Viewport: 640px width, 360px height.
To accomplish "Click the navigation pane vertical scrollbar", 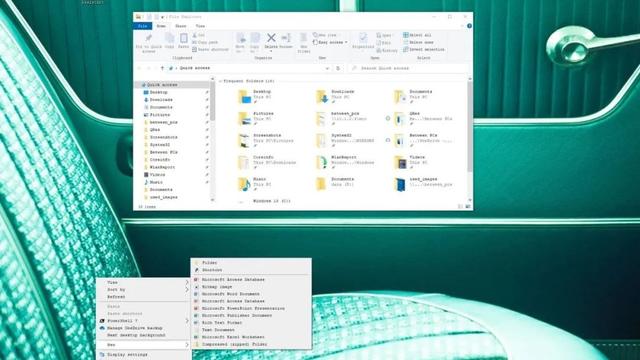I will click(x=212, y=102).
